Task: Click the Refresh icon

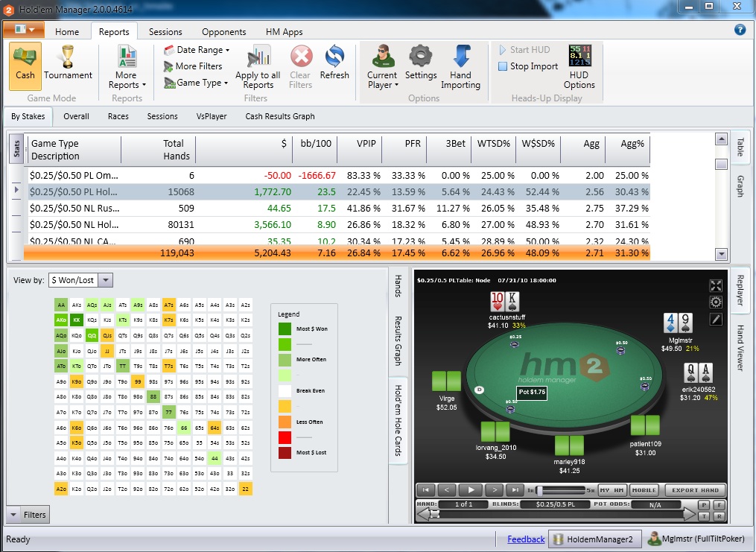Action: [334, 57]
